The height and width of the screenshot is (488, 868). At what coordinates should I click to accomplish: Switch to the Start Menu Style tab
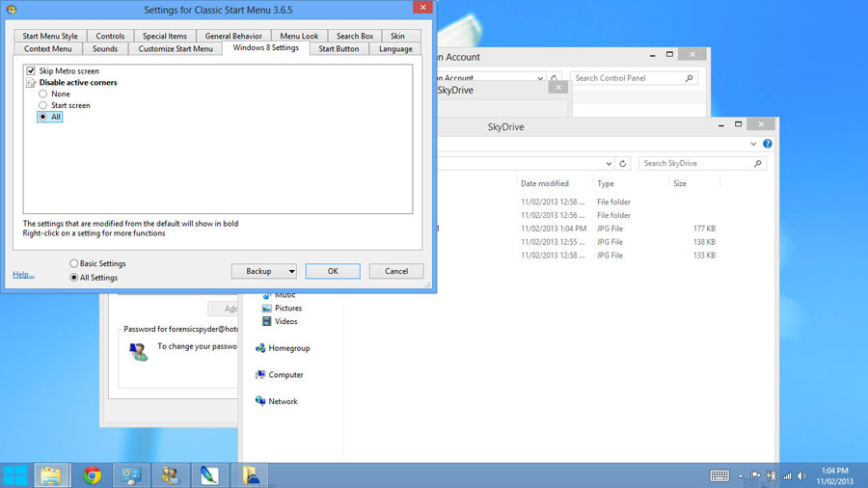click(x=50, y=36)
